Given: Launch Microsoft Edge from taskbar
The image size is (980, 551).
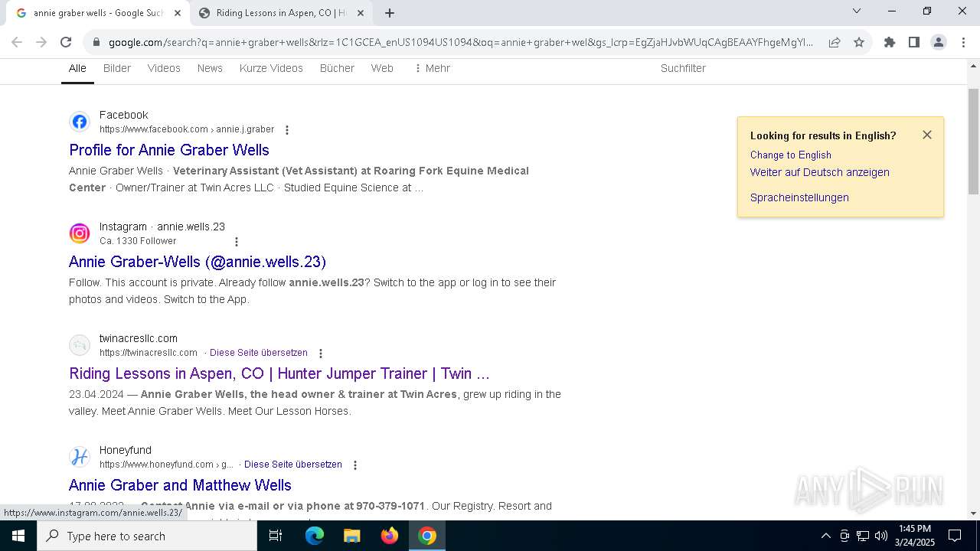Looking at the screenshot, I should click(x=315, y=536).
